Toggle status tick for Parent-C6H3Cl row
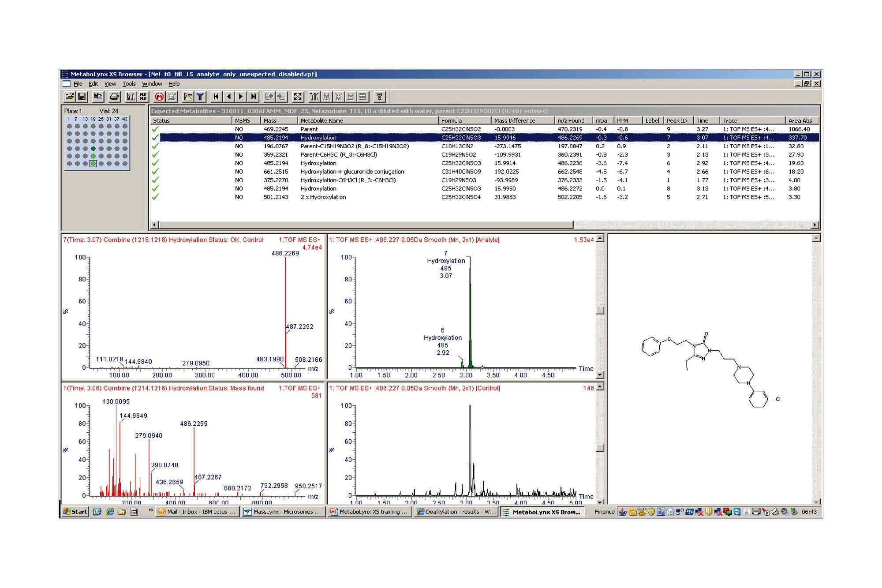The image size is (882, 588). click(155, 155)
